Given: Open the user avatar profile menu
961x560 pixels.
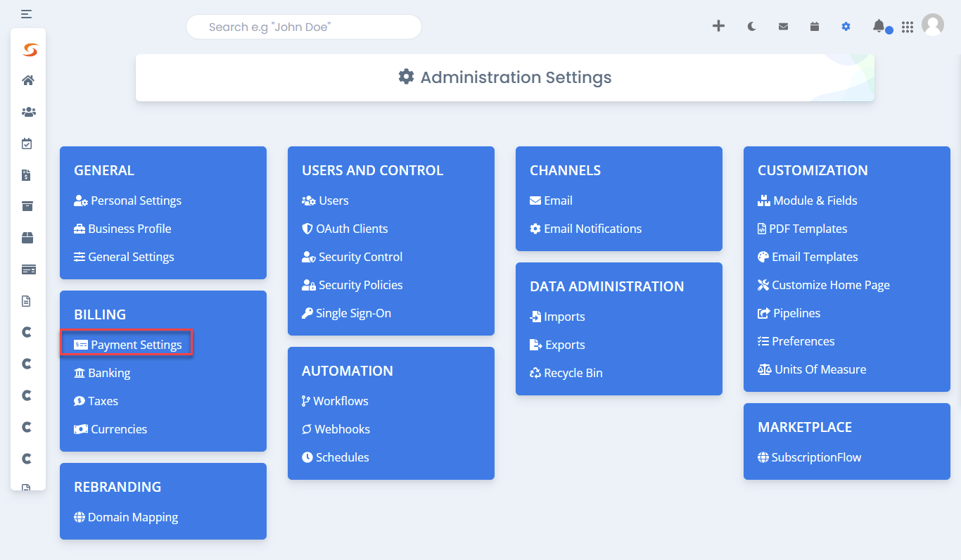Looking at the screenshot, I should (x=933, y=25).
